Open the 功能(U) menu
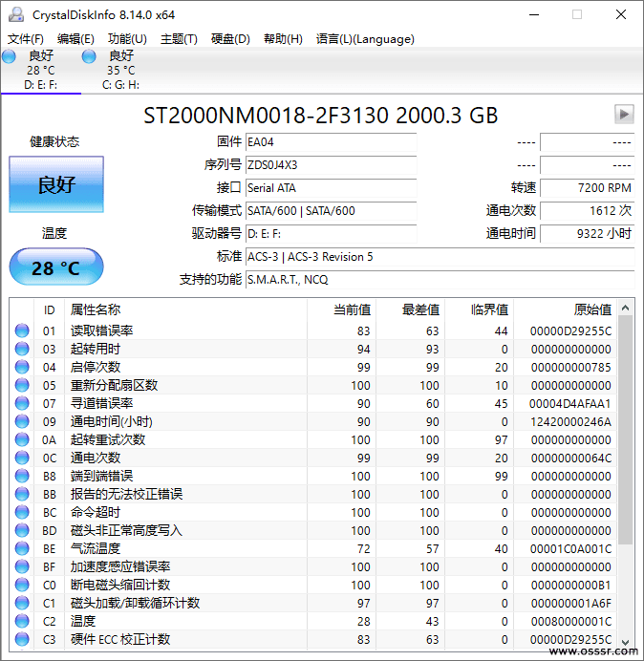Screen dimensions: 644x661 pos(127,39)
